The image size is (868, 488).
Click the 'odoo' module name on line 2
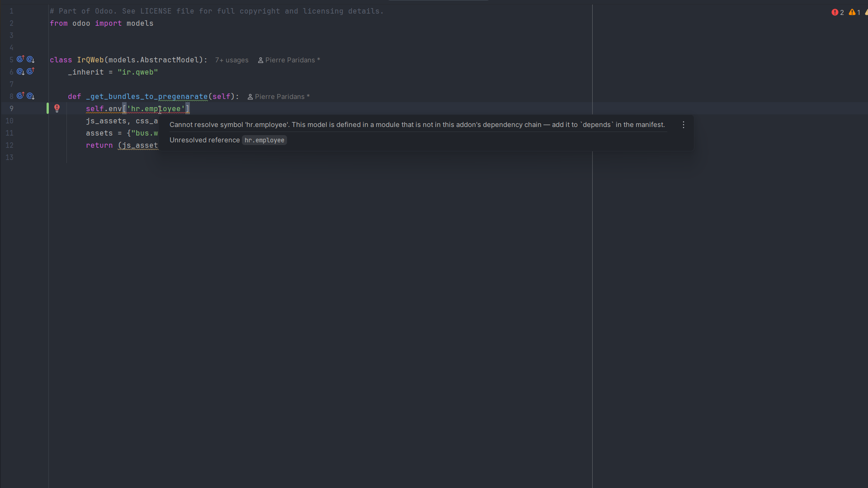tap(81, 23)
